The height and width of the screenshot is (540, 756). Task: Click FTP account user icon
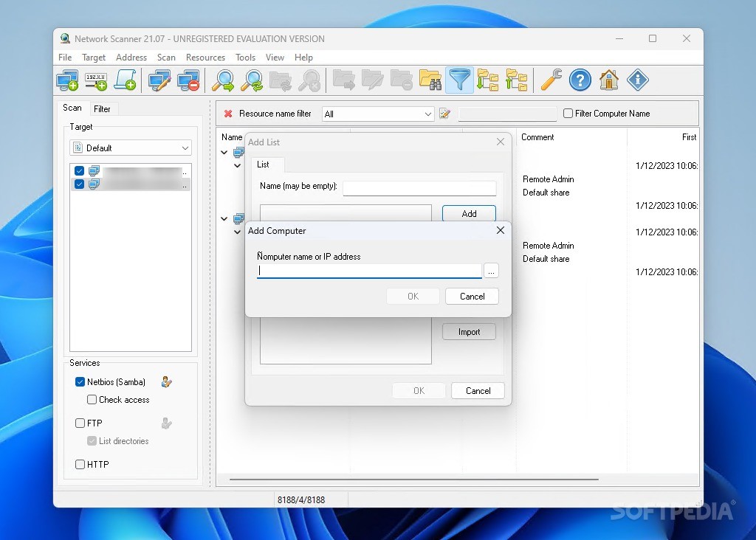pyautogui.click(x=166, y=423)
